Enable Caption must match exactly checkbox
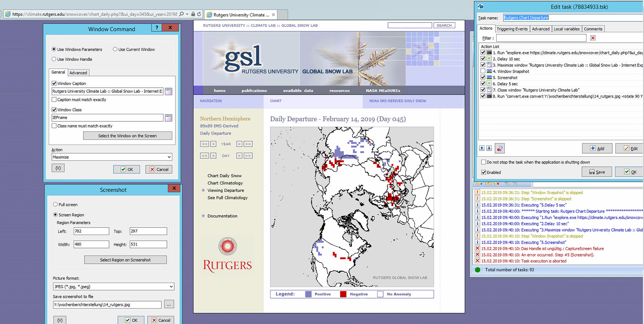The width and height of the screenshot is (644, 324). click(54, 99)
